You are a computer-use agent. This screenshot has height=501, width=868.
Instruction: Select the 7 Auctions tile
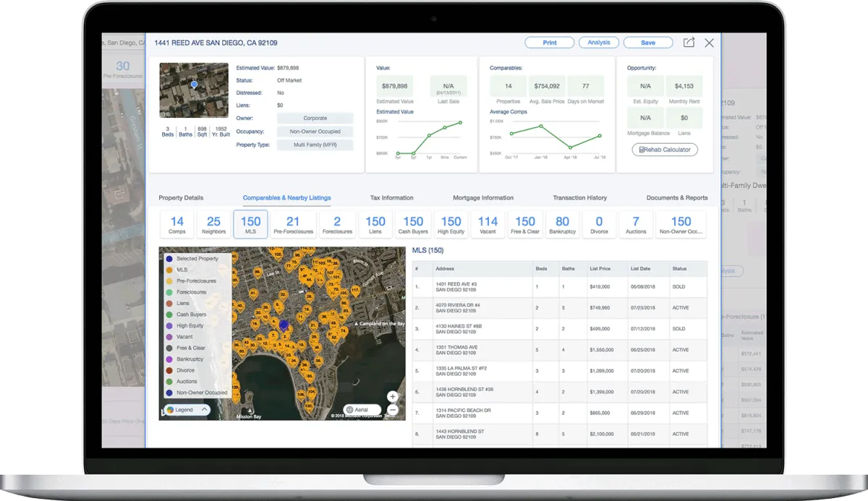[636, 225]
